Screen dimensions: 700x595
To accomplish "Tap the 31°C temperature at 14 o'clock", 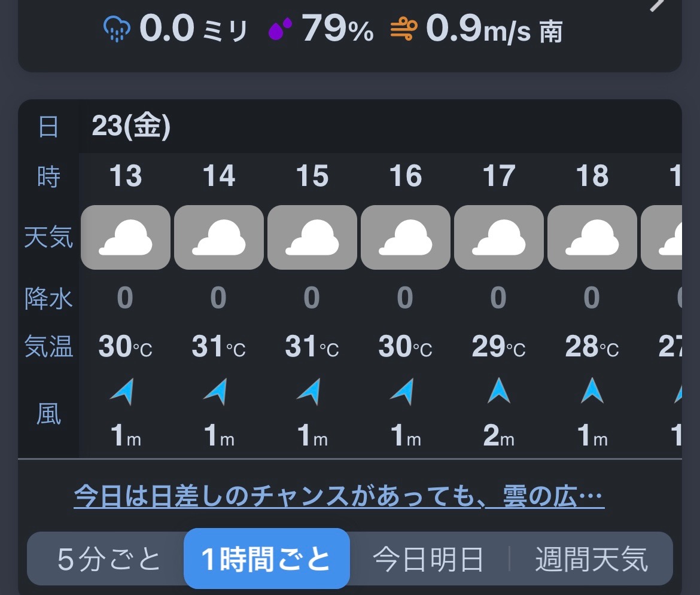I will (219, 346).
